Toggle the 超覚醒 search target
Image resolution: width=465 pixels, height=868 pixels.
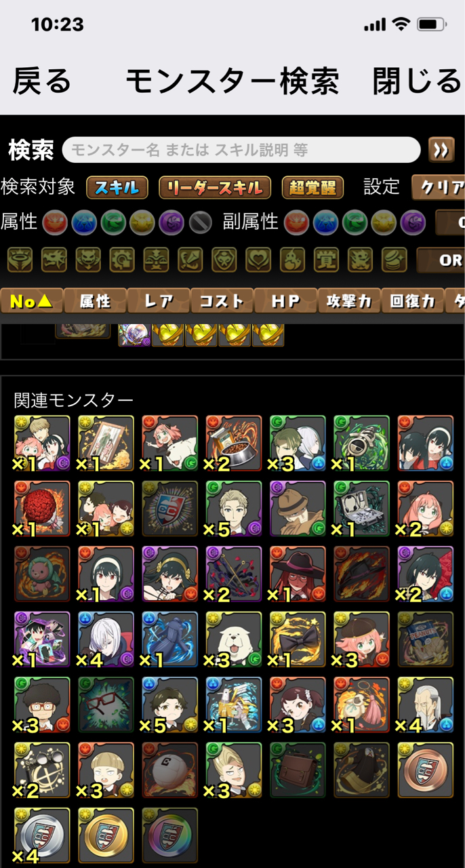point(312,187)
